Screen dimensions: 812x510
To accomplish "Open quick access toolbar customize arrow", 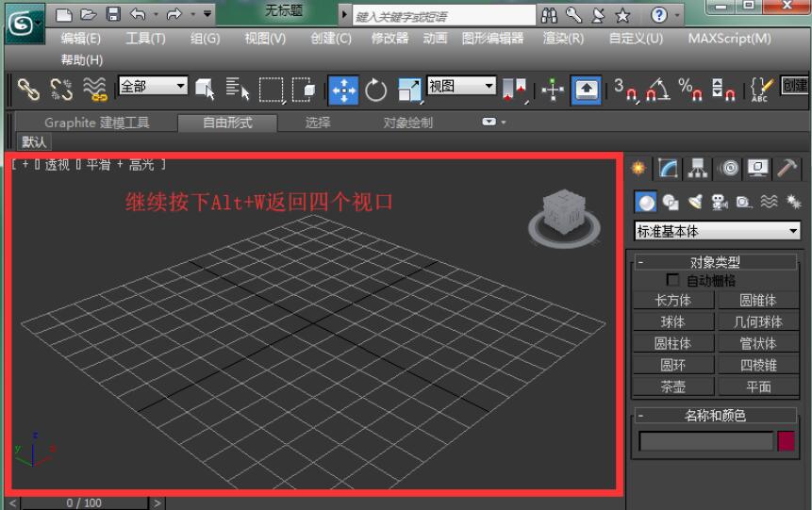I will [x=207, y=14].
